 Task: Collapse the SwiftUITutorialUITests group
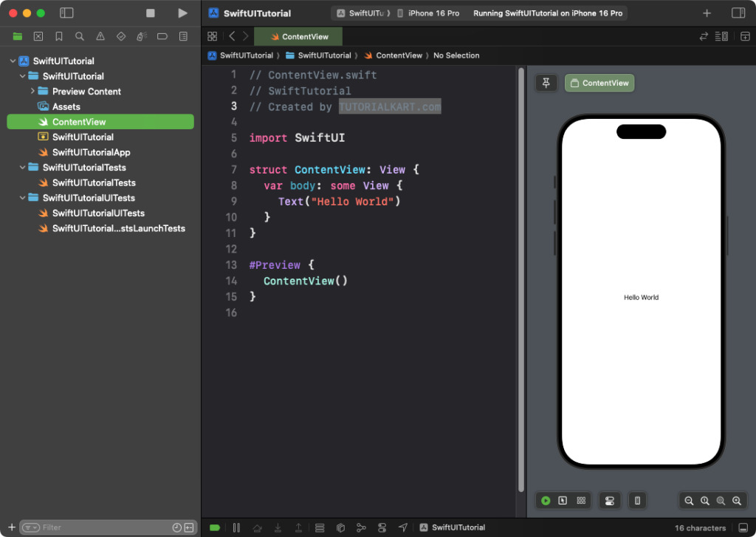(x=23, y=198)
